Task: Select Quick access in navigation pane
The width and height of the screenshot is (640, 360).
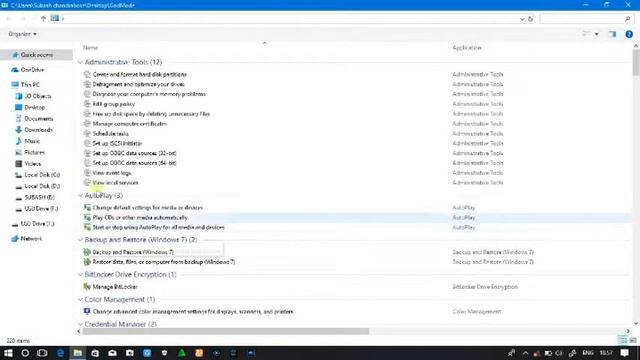Action: 36,55
